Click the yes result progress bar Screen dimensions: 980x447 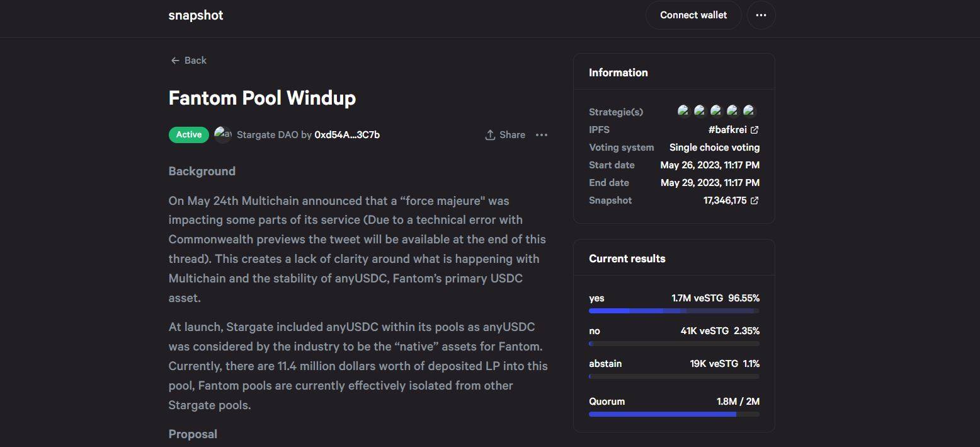coord(674,311)
